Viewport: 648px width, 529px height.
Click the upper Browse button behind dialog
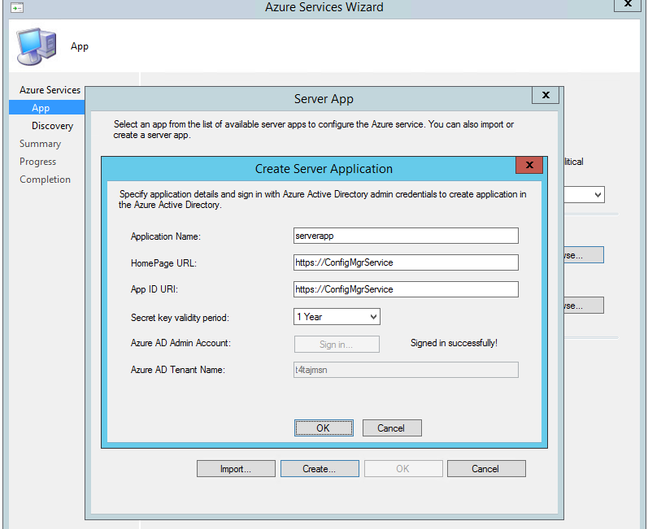click(584, 255)
